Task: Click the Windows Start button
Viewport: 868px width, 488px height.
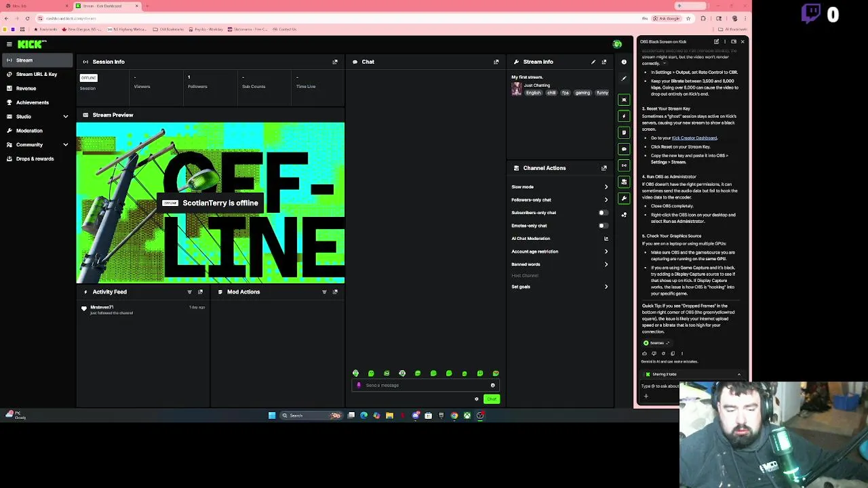Action: (272, 415)
